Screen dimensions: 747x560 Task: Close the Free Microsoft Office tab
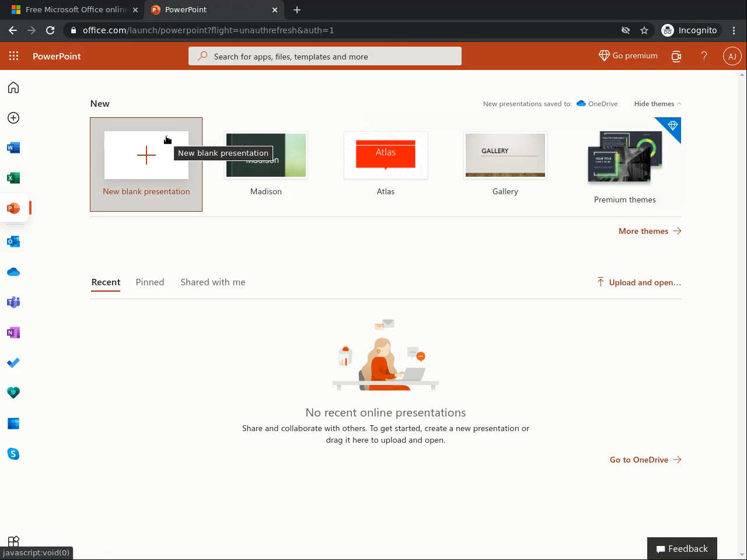click(x=135, y=10)
